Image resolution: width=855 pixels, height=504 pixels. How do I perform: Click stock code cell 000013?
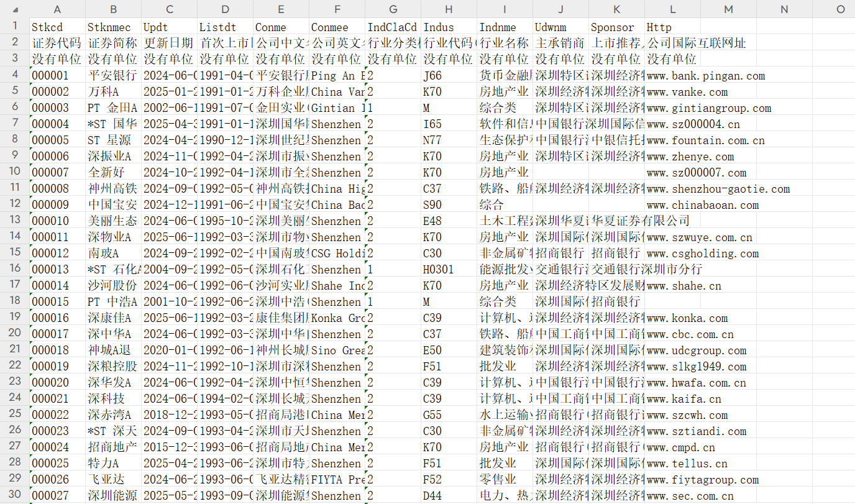click(58, 269)
